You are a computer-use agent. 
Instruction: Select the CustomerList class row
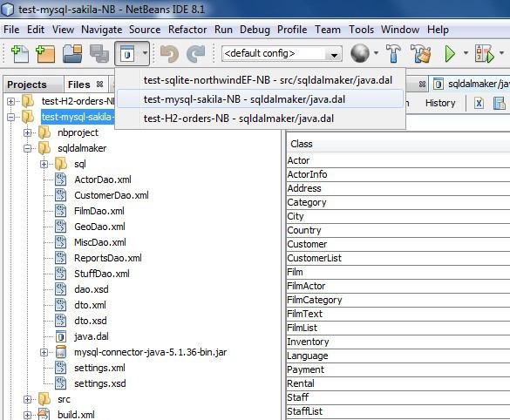(x=398, y=258)
